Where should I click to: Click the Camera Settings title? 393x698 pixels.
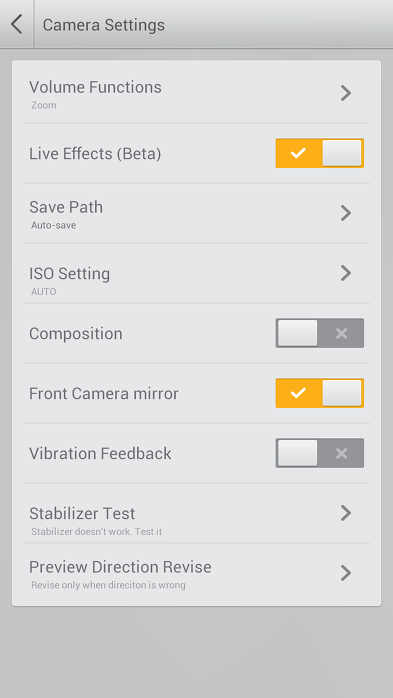coord(104,24)
